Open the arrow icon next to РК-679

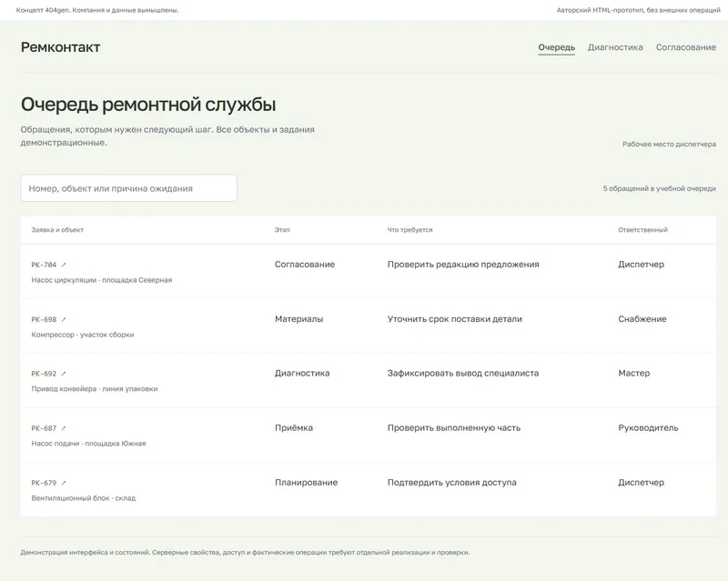(x=64, y=483)
